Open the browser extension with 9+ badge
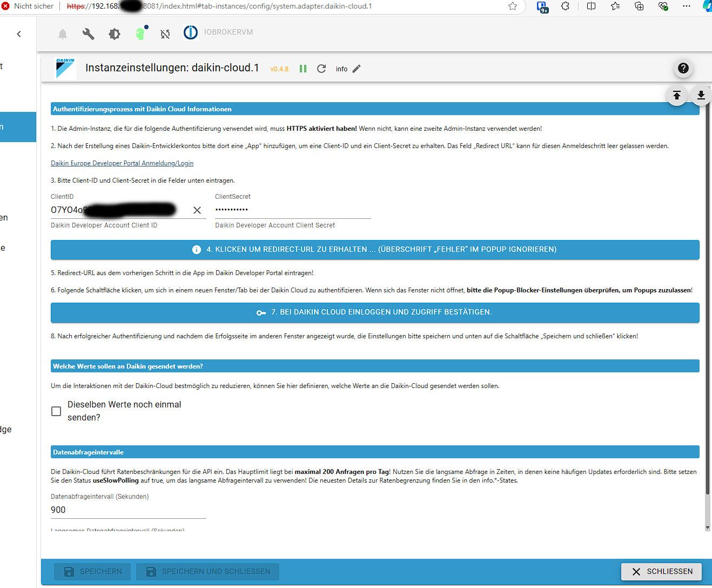 542,6
